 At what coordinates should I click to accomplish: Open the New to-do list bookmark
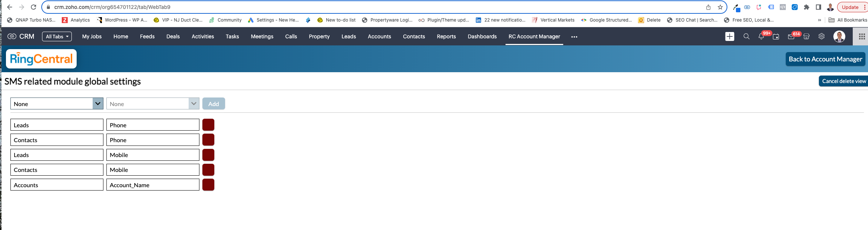pos(336,20)
